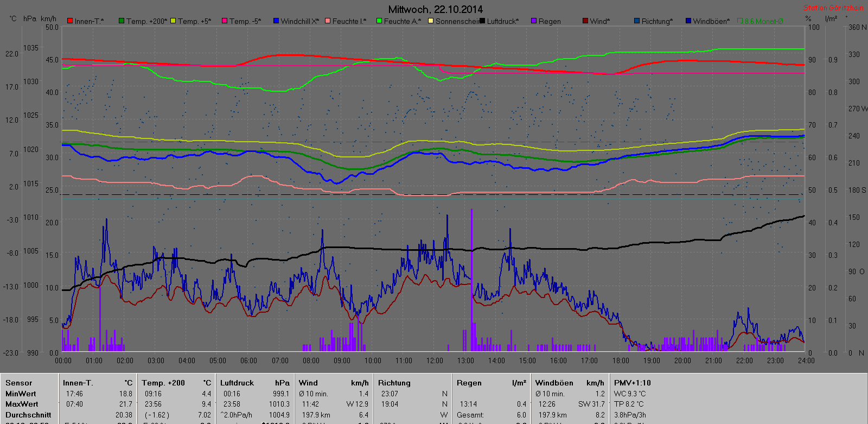The width and height of the screenshot is (868, 424).
Task: Click the pink Feuchte I. legend swatch
Action: click(328, 21)
